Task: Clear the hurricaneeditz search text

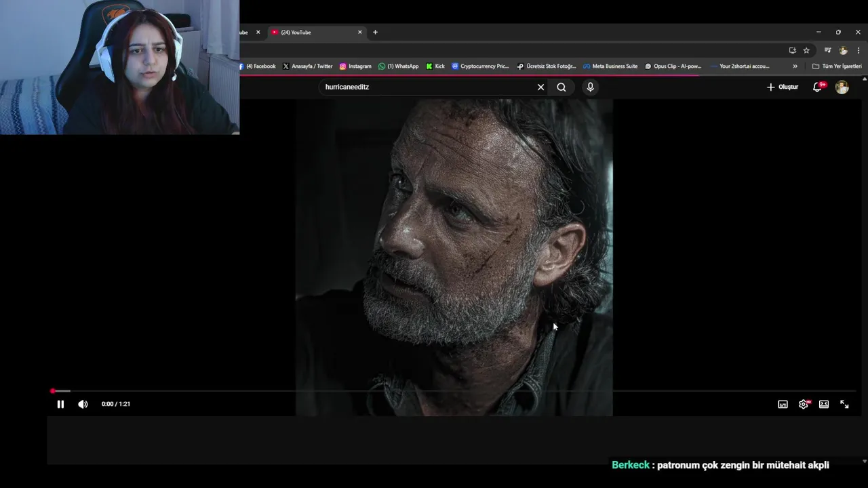Action: click(540, 87)
